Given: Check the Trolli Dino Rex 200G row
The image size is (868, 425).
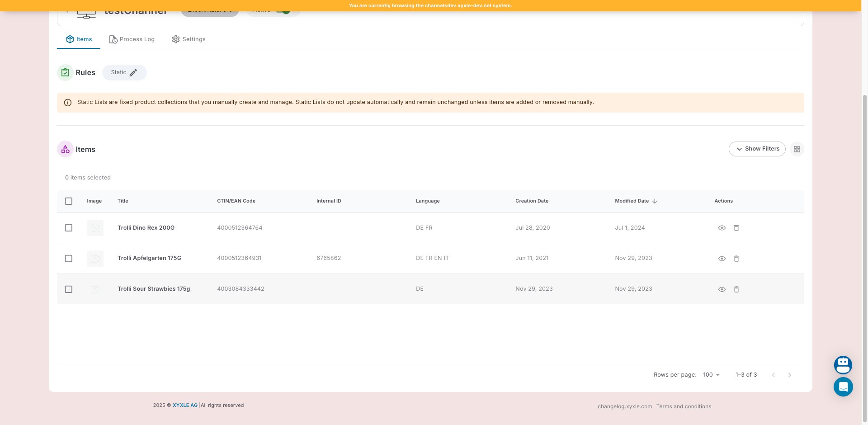Looking at the screenshot, I should coord(69,228).
